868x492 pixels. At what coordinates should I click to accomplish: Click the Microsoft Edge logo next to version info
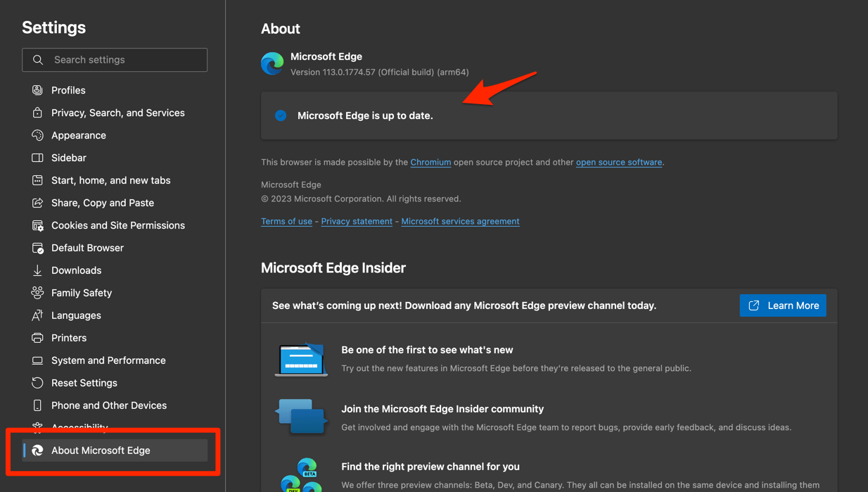(272, 63)
